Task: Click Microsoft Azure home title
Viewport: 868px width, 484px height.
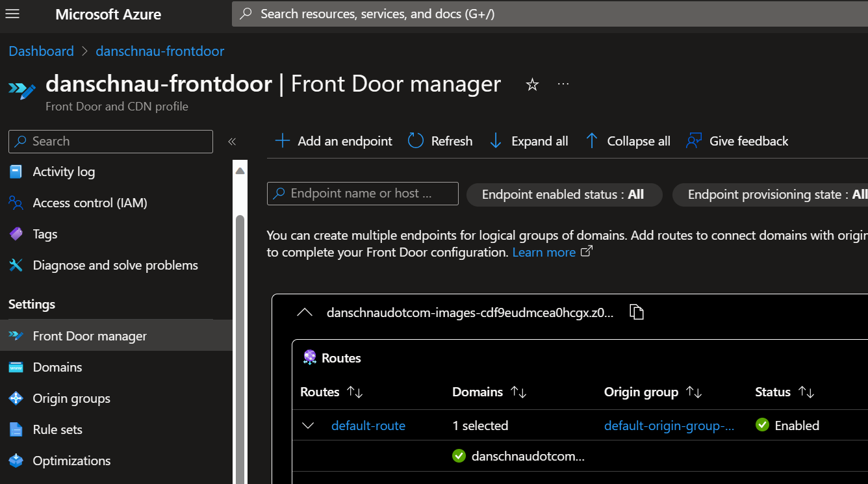Action: click(108, 14)
